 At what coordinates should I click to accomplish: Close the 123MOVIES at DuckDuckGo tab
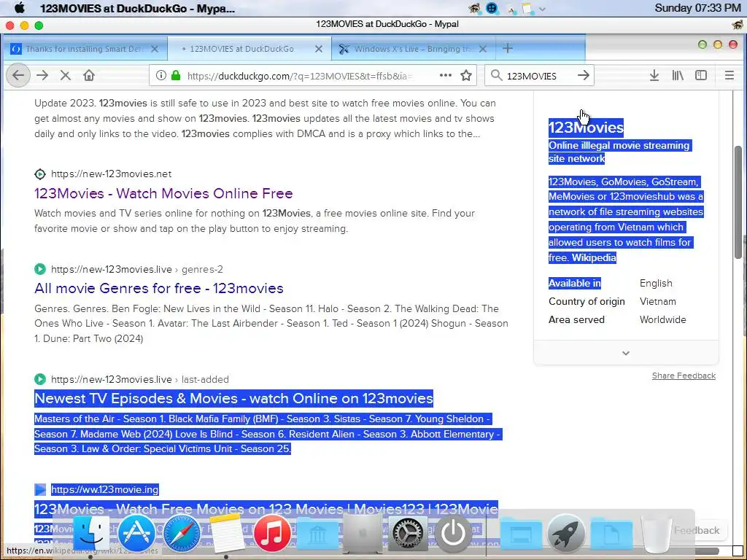click(319, 49)
